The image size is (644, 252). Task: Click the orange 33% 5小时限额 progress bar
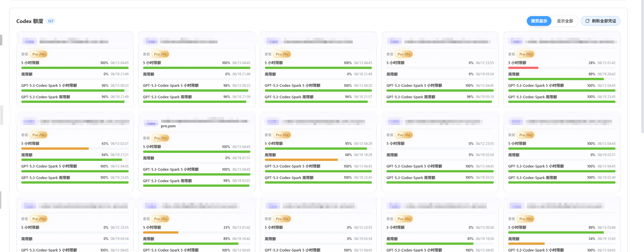point(161,232)
